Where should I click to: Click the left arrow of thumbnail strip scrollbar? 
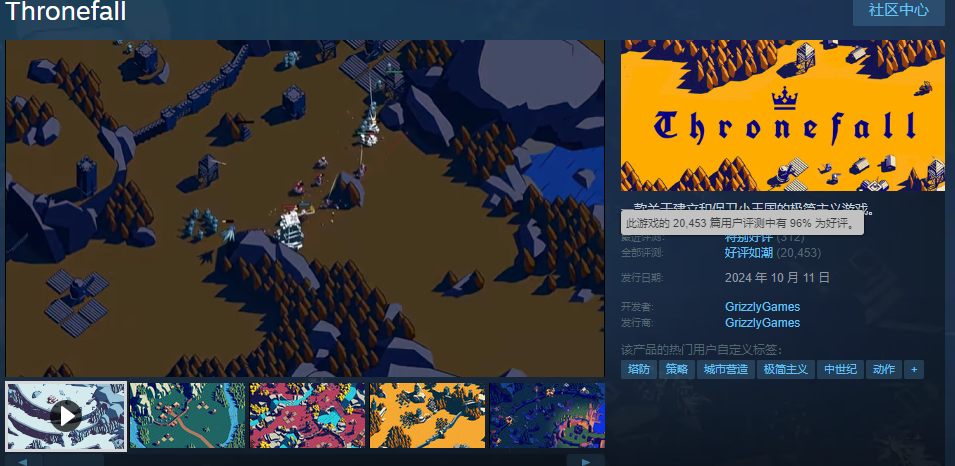tap(22, 461)
